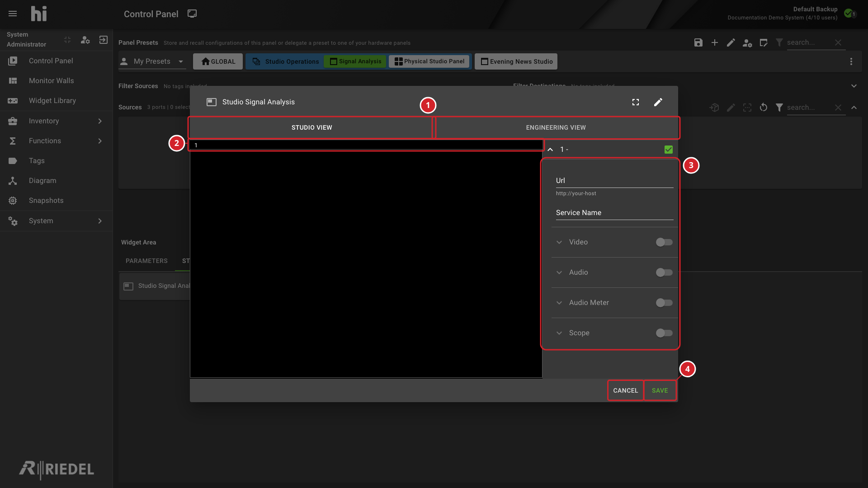
Task: Click the logout icon in sidebar header
Action: [104, 40]
